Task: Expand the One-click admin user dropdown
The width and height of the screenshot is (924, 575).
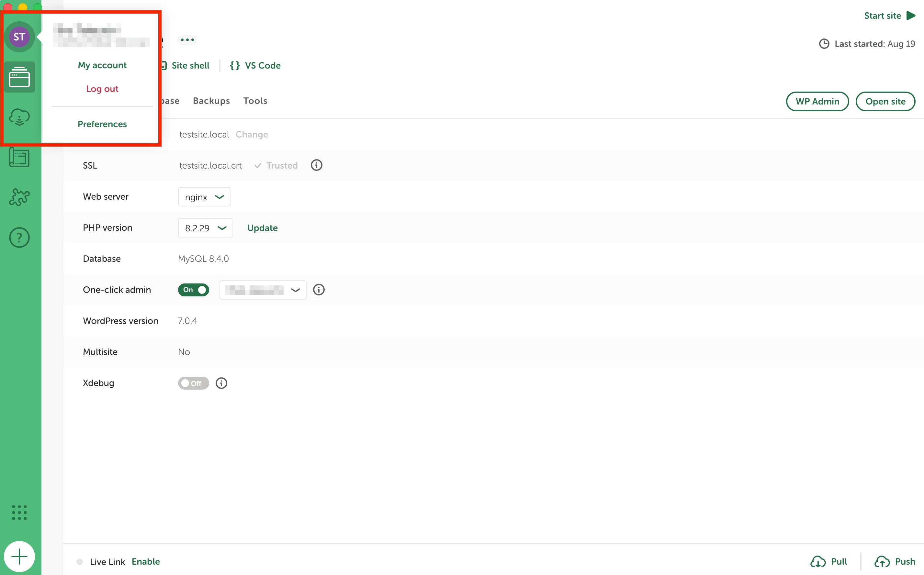Action: point(263,290)
